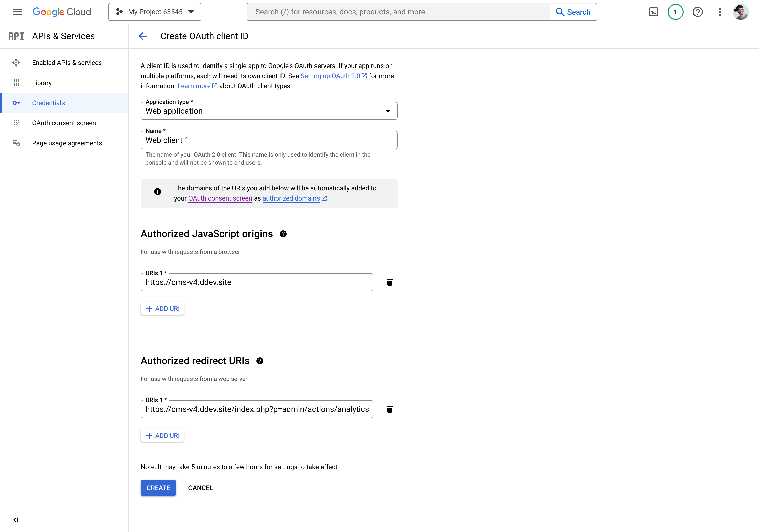
Task: Click ADD URI under JavaScript origins
Action: coord(162,308)
